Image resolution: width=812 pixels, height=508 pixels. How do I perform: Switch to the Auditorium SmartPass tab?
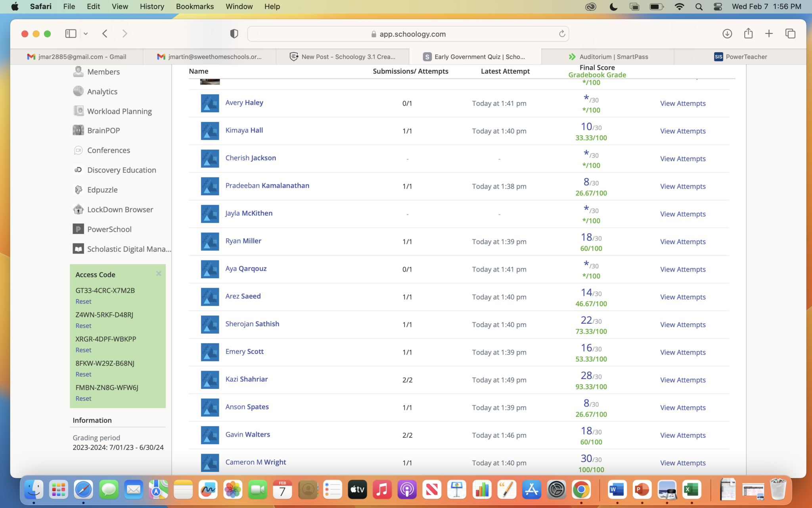click(x=608, y=57)
